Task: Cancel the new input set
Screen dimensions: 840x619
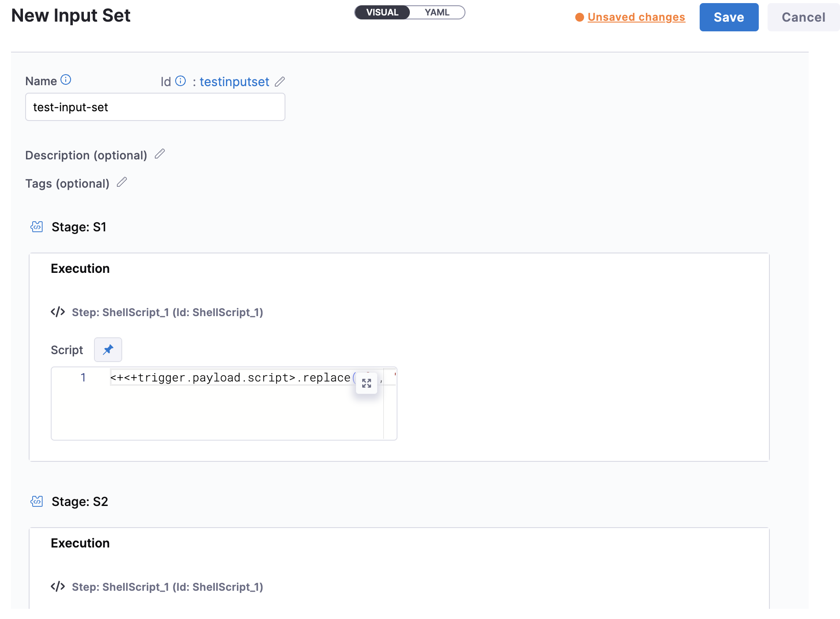Action: point(803,17)
